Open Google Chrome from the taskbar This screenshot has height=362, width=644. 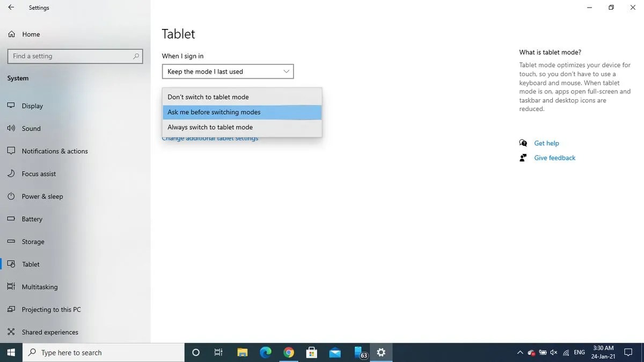click(x=289, y=352)
